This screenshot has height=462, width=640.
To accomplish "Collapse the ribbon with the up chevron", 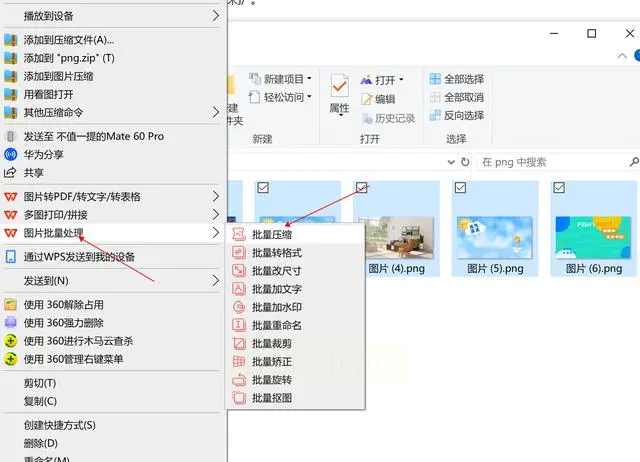I will tap(622, 56).
